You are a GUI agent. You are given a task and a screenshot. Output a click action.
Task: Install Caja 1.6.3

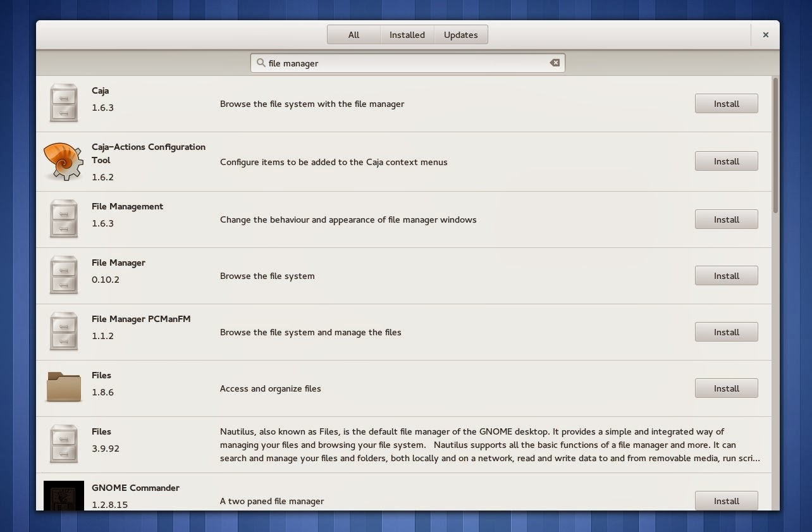tap(727, 104)
